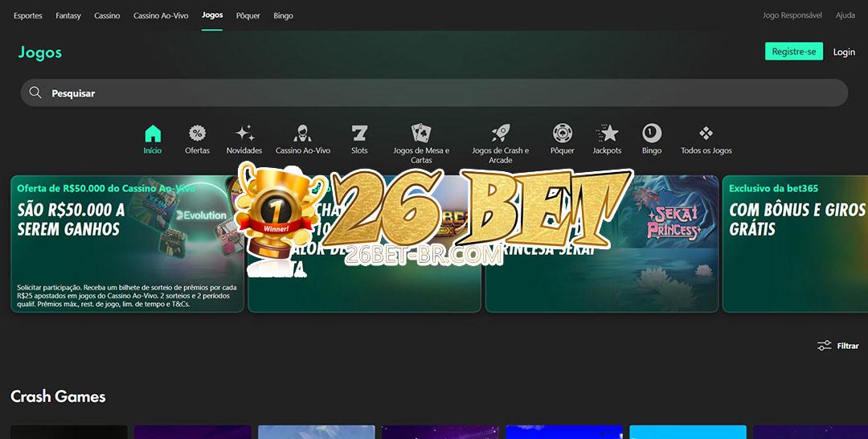Select the Bingo ball category icon
The height and width of the screenshot is (439, 868).
(652, 133)
